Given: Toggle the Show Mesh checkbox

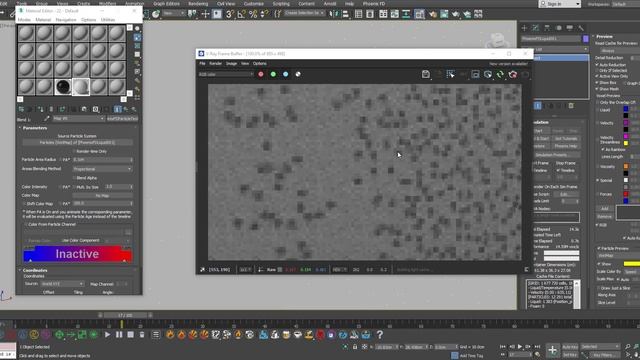Looking at the screenshot, I should coord(597,89).
